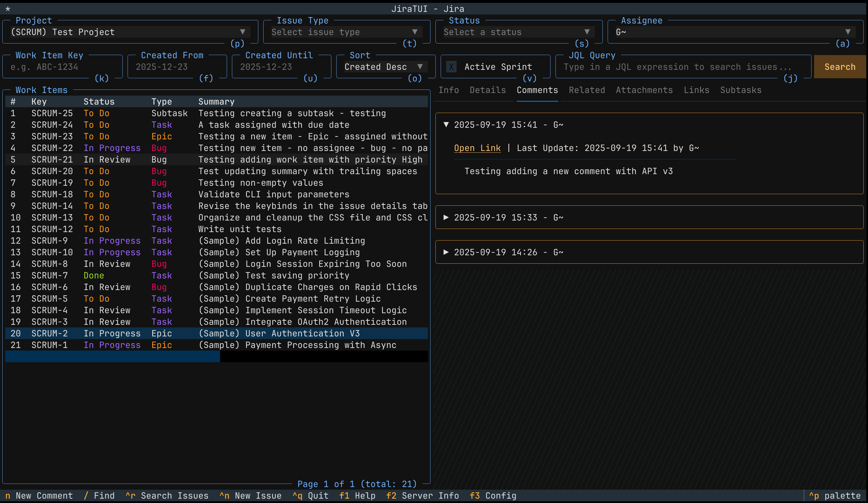Select the SCRUM-23 Epic row

(x=216, y=136)
